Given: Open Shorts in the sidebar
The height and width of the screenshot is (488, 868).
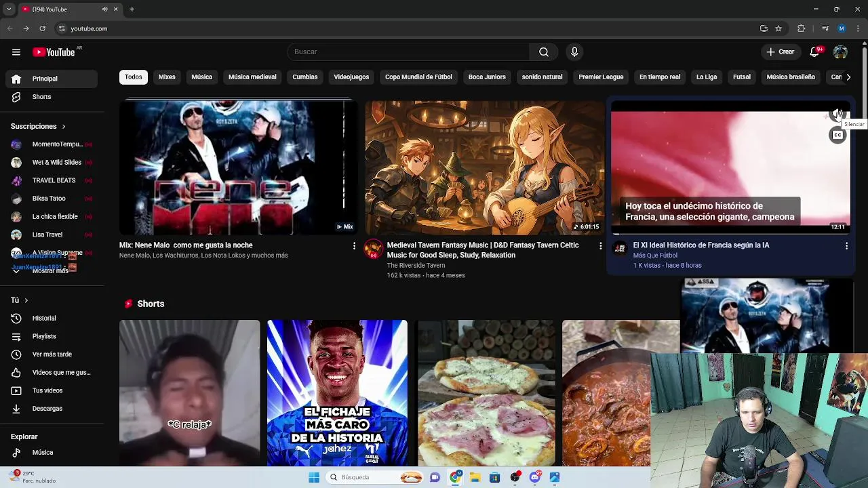Looking at the screenshot, I should tap(52, 97).
